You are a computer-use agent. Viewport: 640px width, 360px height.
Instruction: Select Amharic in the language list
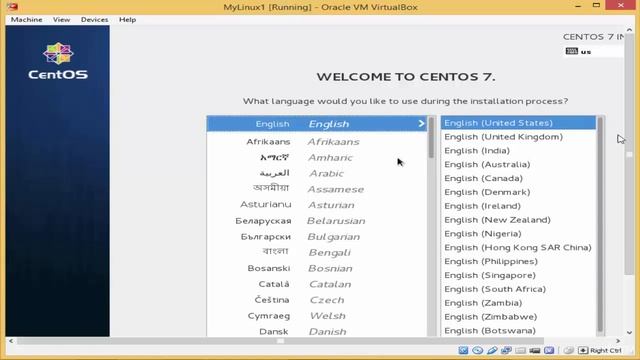(x=317, y=158)
